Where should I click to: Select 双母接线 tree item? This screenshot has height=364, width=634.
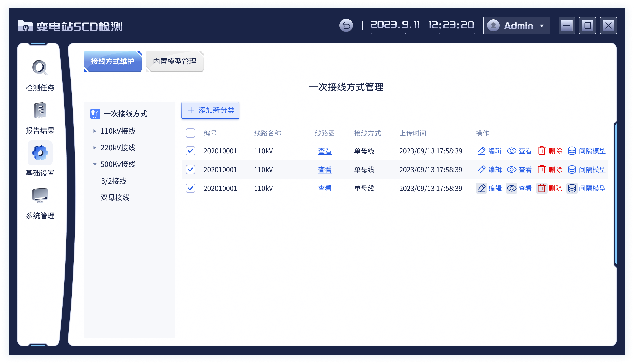click(x=115, y=198)
